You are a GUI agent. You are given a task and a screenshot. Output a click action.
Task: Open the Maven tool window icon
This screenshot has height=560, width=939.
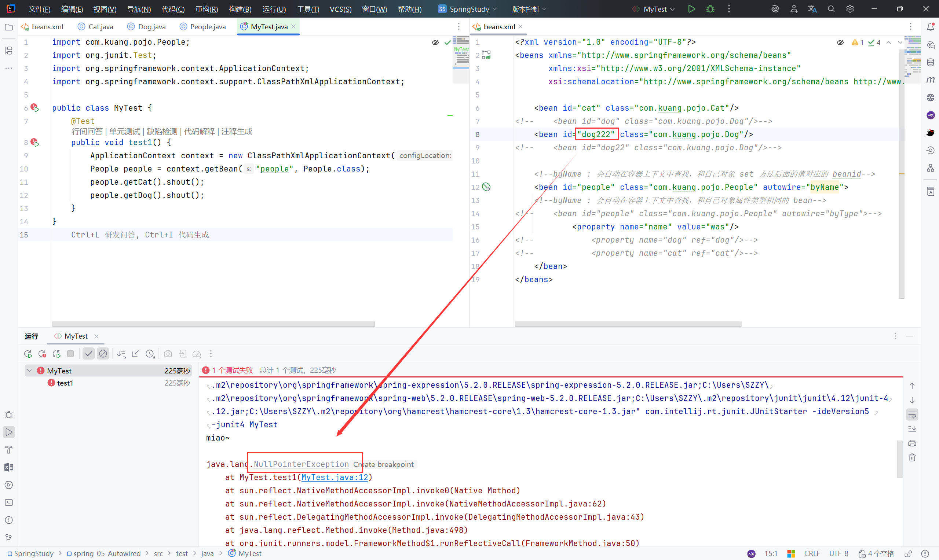[930, 80]
